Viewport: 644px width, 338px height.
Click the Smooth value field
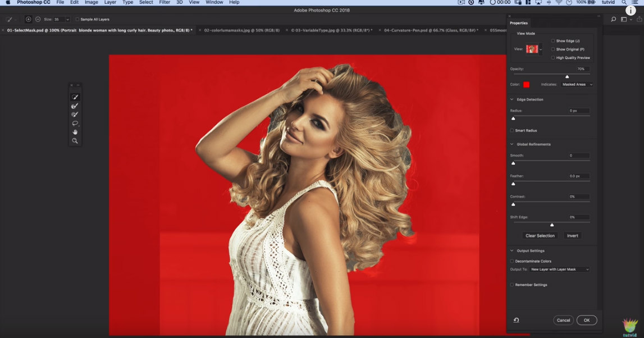tap(579, 156)
